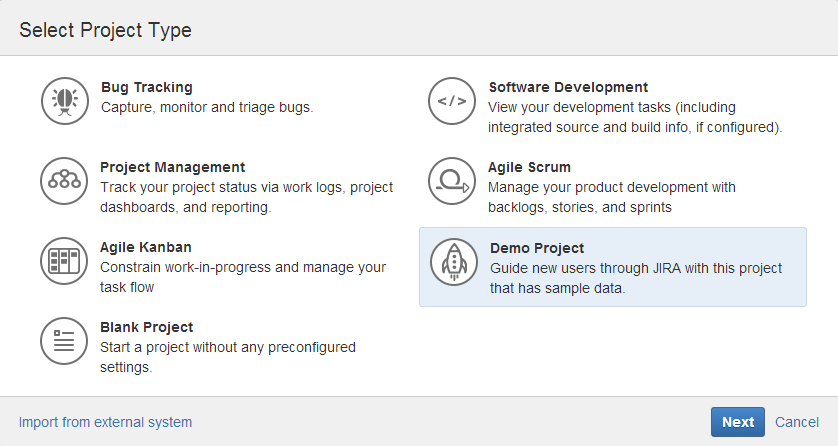Select the Software Development code icon
This screenshot has width=838, height=446.
[452, 101]
